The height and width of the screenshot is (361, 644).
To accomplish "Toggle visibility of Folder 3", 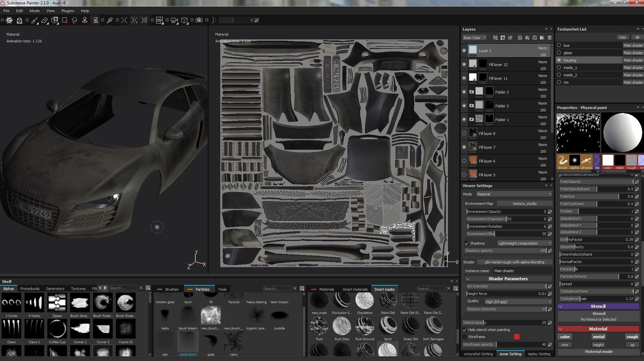I will (464, 92).
